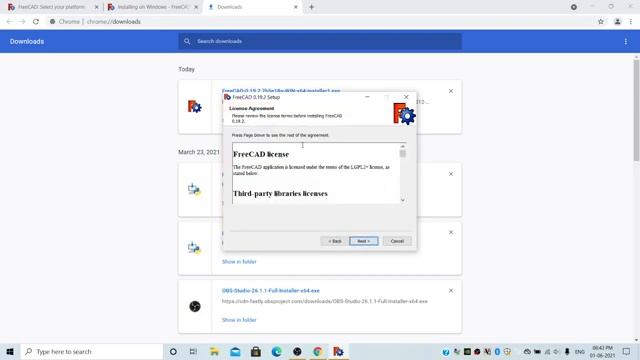Click the FreeCAD installer file icon in downloads
Viewport: 640px width, 360px height.
195,107
